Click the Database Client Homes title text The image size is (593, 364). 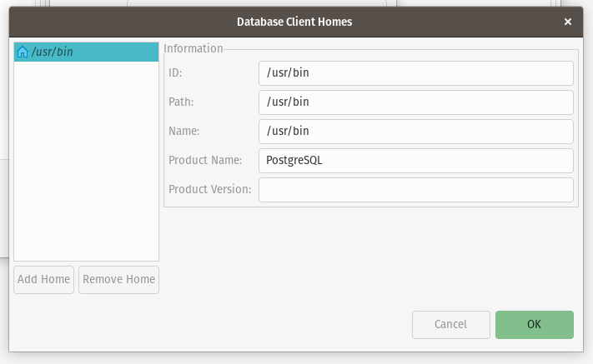(294, 22)
